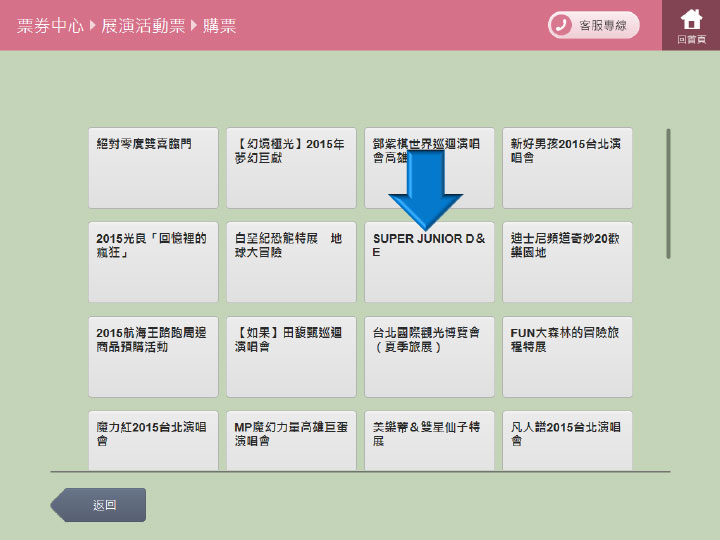Select 白堊紀恐龍特展 地球大冒險 event
Screen dimensions: 720x540
coord(291,262)
